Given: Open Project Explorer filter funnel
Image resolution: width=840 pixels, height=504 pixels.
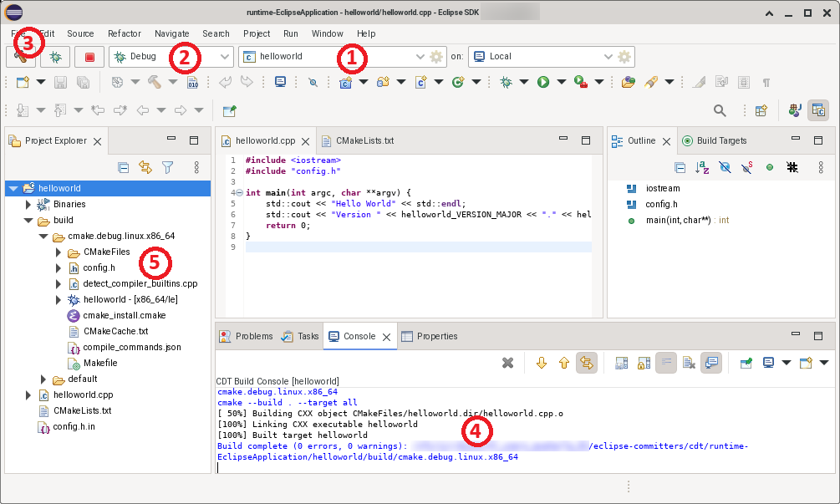Looking at the screenshot, I should pyautogui.click(x=168, y=168).
